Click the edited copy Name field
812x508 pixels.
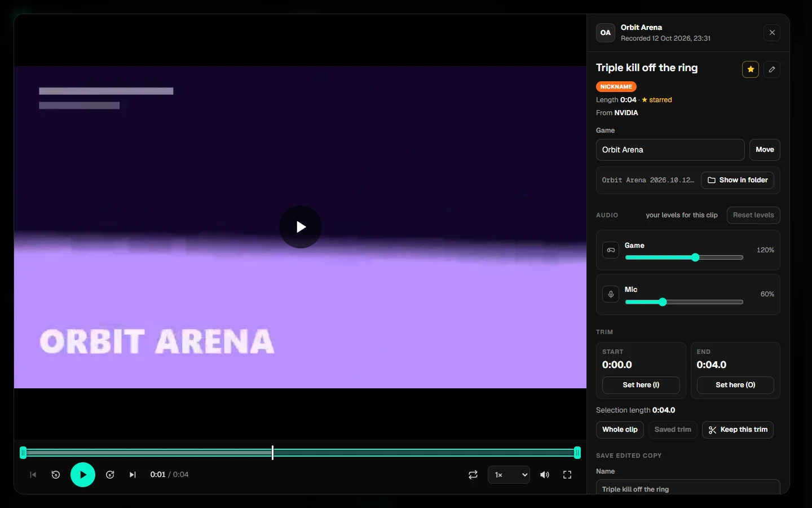tap(688, 488)
